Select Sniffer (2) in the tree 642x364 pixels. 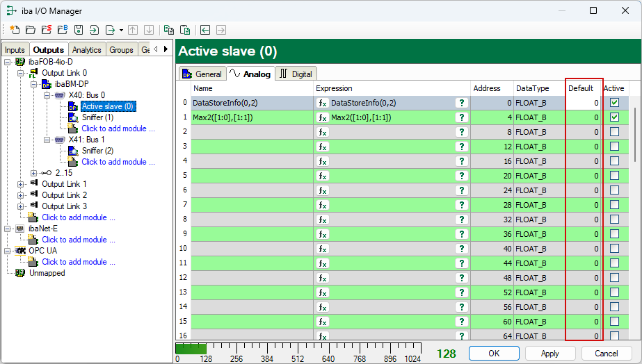tap(97, 151)
